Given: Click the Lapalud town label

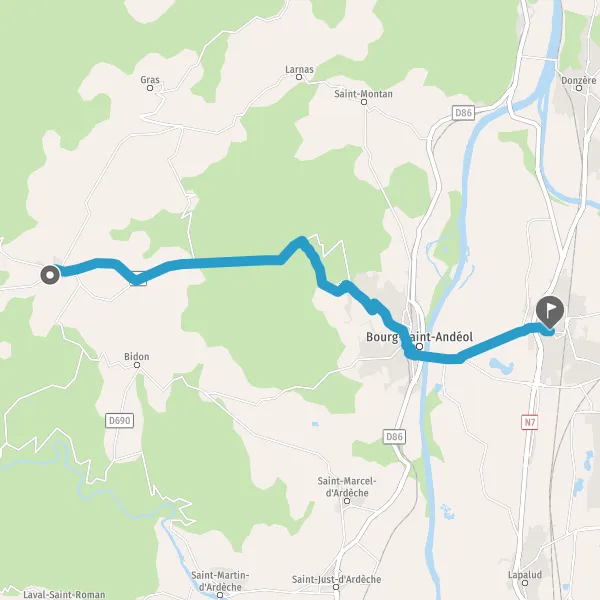Looking at the screenshot, I should (x=525, y=575).
